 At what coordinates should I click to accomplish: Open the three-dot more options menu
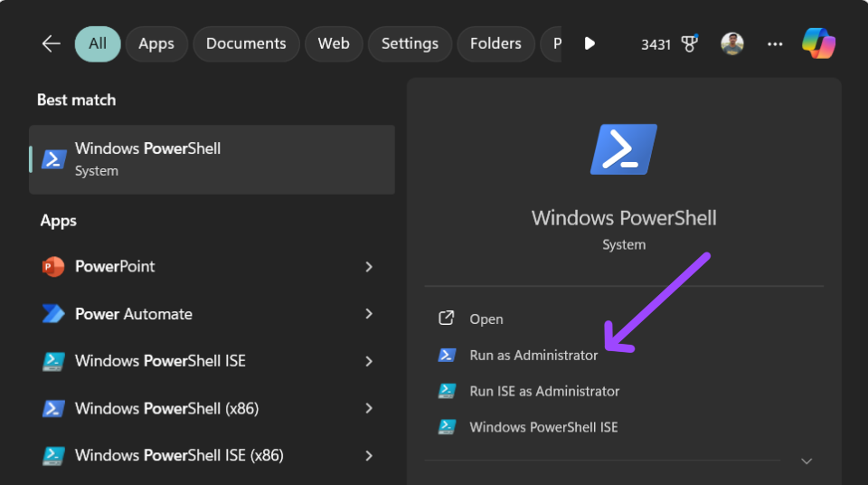coord(775,43)
